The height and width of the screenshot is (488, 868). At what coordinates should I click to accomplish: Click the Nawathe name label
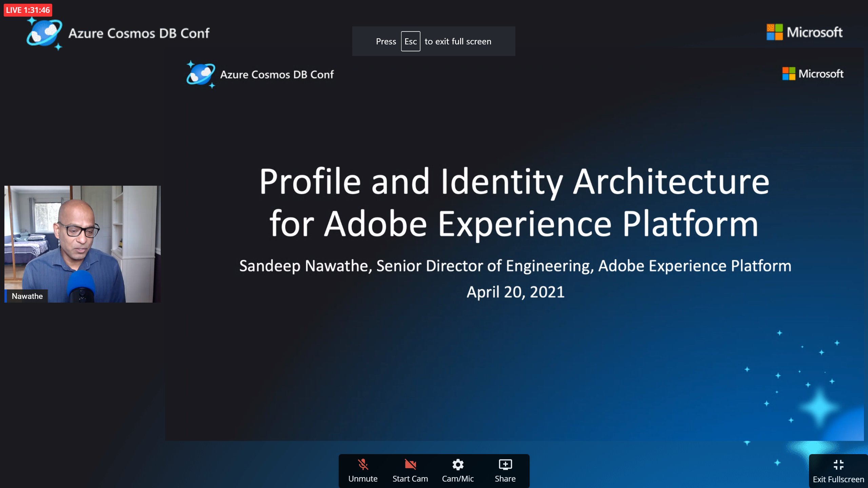27,296
